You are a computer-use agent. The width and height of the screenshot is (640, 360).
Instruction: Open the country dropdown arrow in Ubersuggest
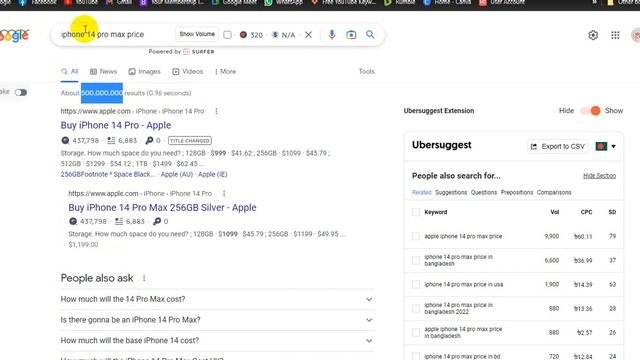pyautogui.click(x=613, y=147)
